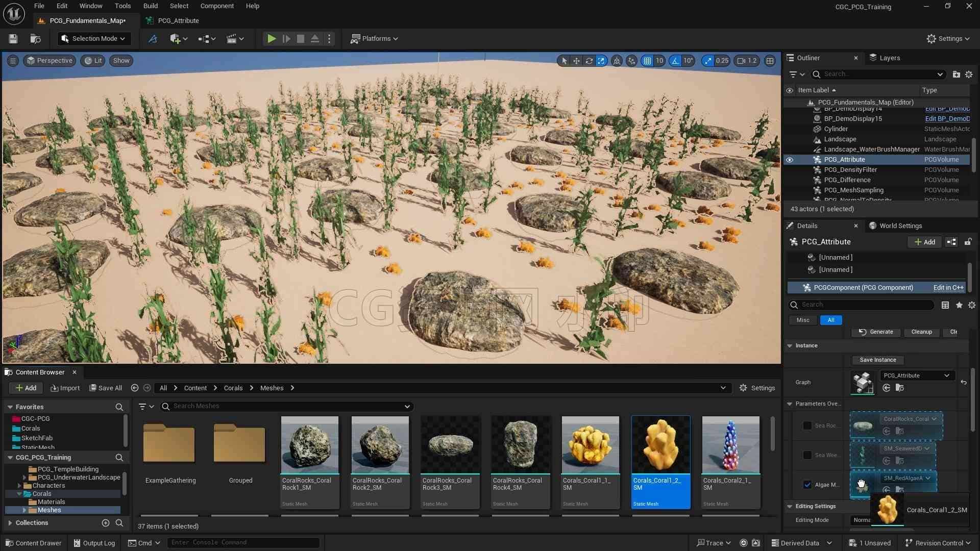This screenshot has height=551, width=980.
Task: Toggle surface snapping icon
Action: click(632, 61)
